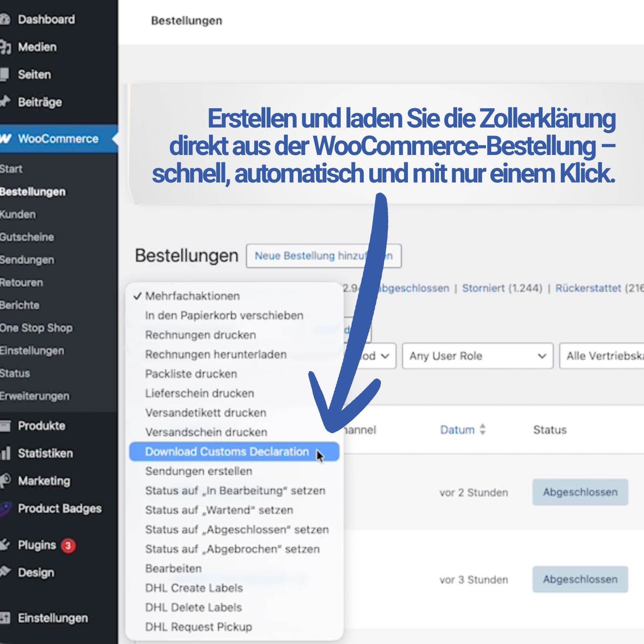Click the Neue Bestellung hinzufügen button
644x644 pixels.
pos(323,256)
